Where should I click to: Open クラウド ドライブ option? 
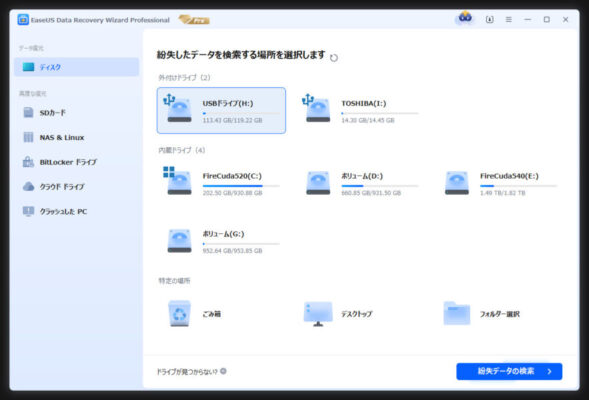click(x=77, y=187)
